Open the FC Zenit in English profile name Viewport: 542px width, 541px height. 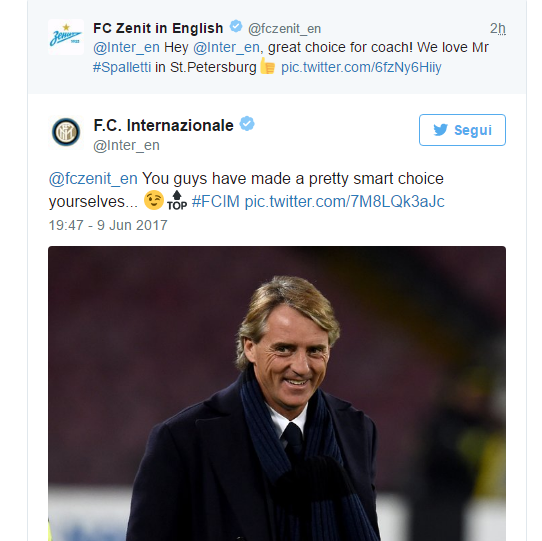pos(158,28)
